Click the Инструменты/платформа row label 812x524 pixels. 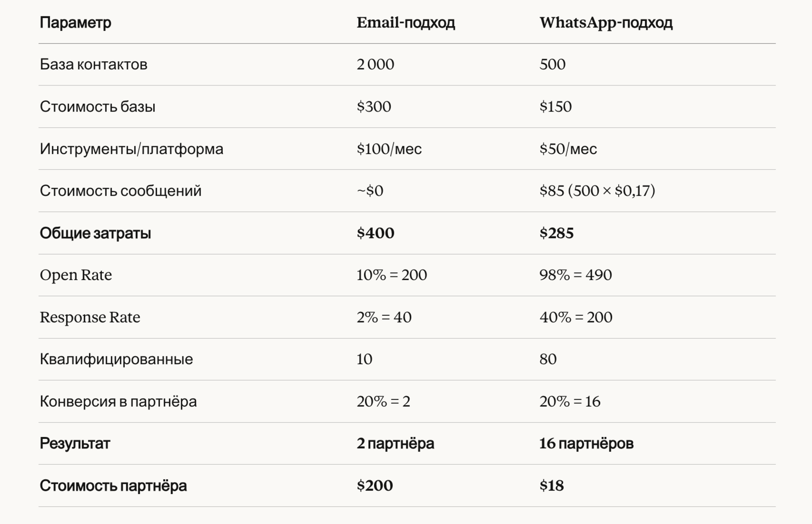(131, 149)
